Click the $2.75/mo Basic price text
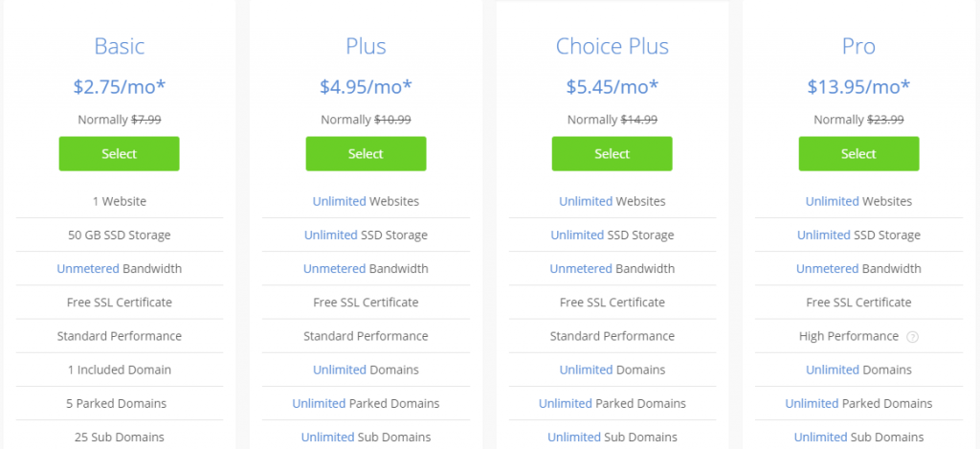980x449 pixels. pyautogui.click(x=119, y=86)
